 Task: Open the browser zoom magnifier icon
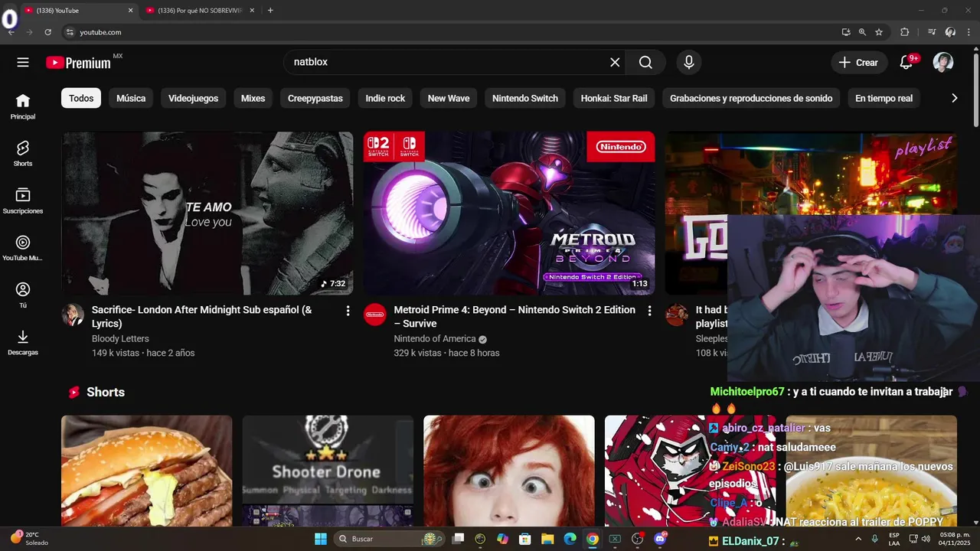(862, 32)
